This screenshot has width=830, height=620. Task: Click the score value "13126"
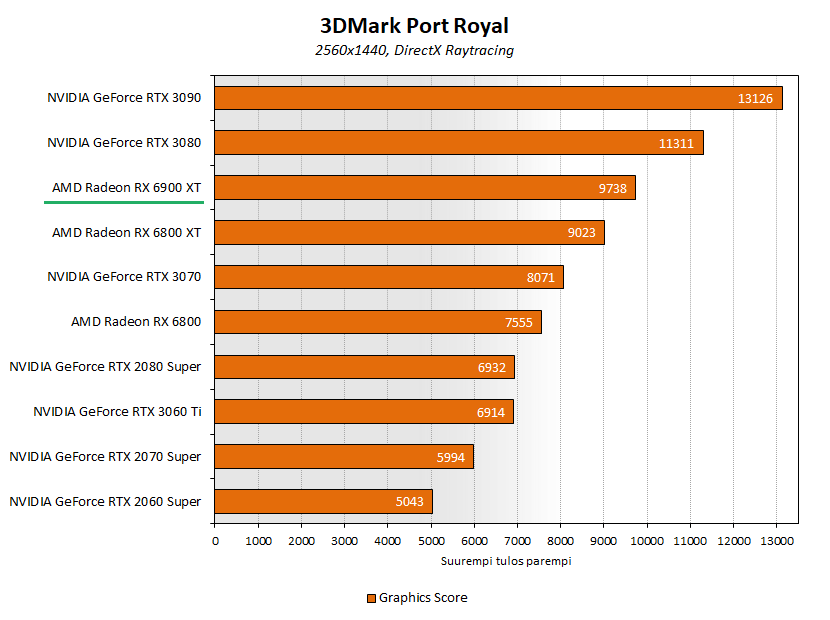(755, 98)
